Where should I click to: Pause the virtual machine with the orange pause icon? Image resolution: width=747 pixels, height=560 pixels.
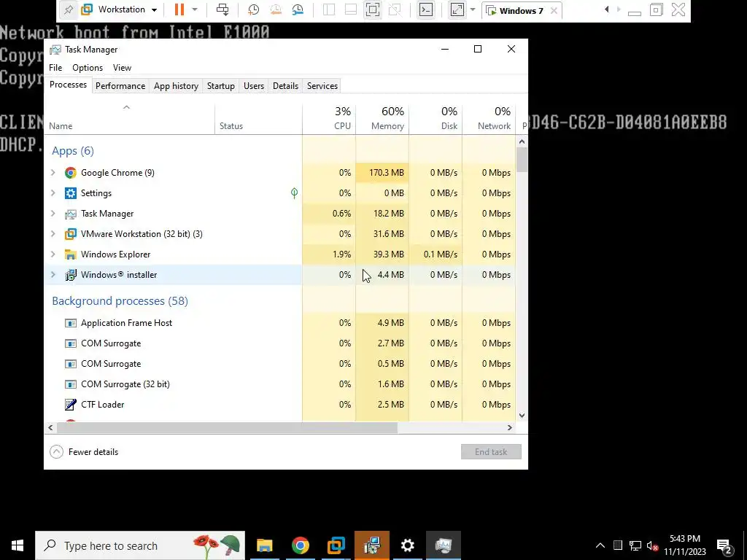179,9
